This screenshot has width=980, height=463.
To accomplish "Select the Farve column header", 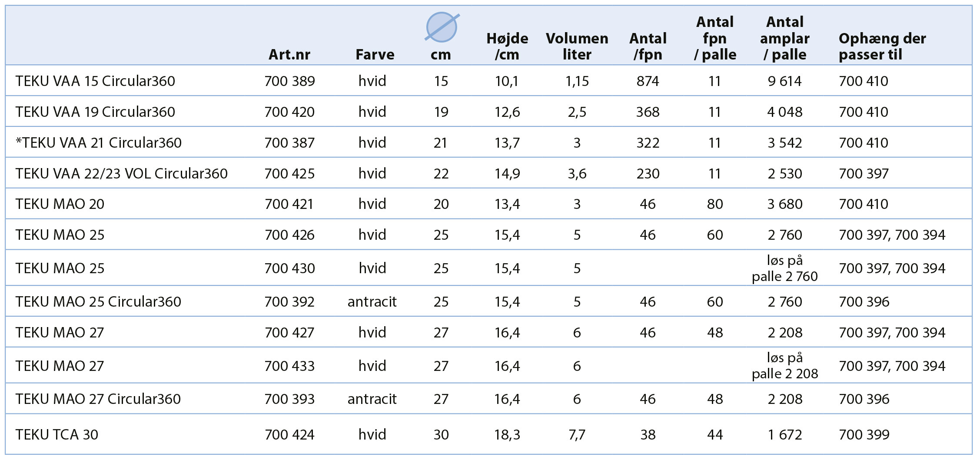I will pyautogui.click(x=375, y=55).
